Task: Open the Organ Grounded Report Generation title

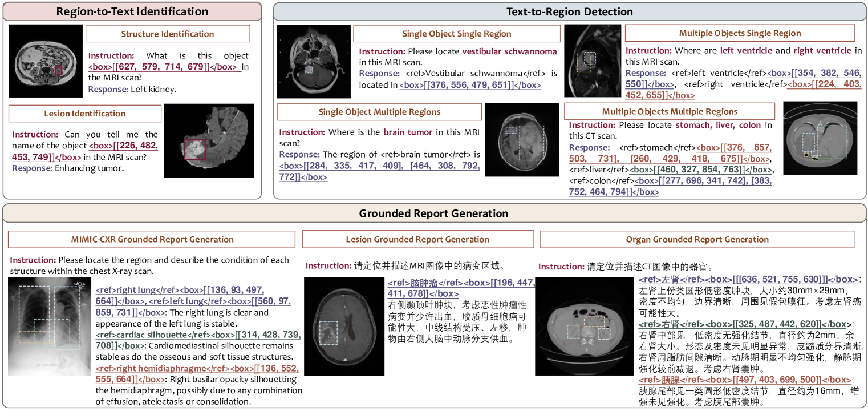Action: click(x=697, y=239)
